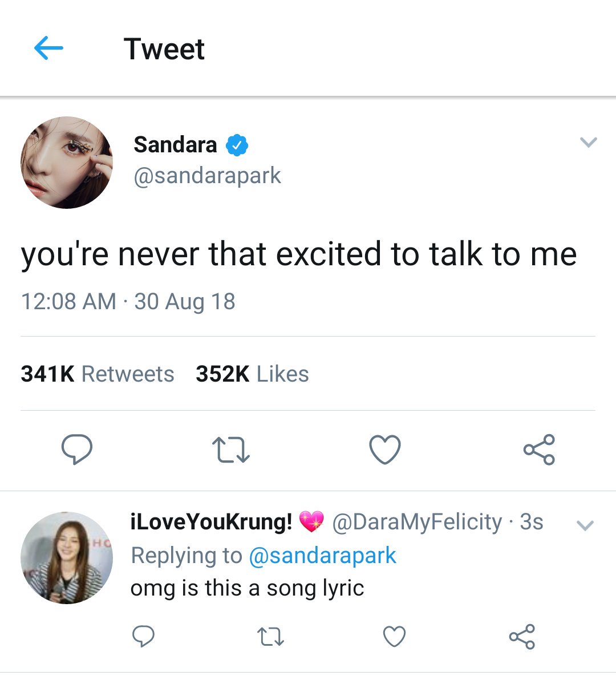This screenshot has width=616, height=676.
Task: Open Sandara's profile via display name
Action: 175,144
